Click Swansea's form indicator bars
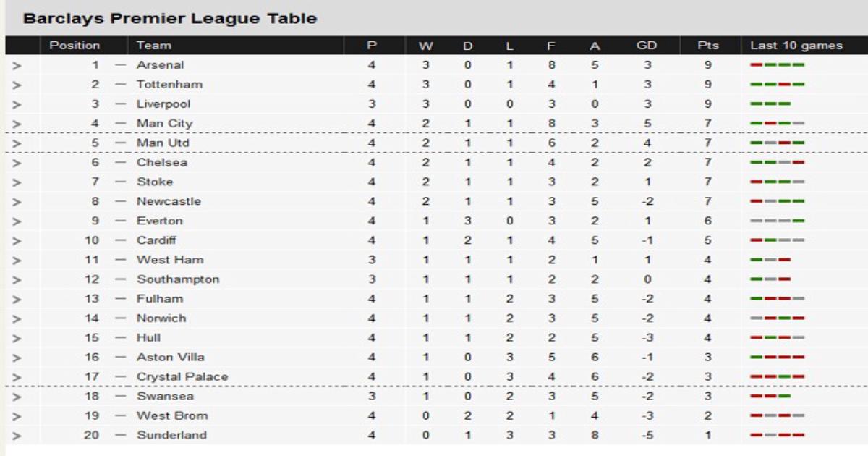868x456 pixels. click(x=770, y=397)
